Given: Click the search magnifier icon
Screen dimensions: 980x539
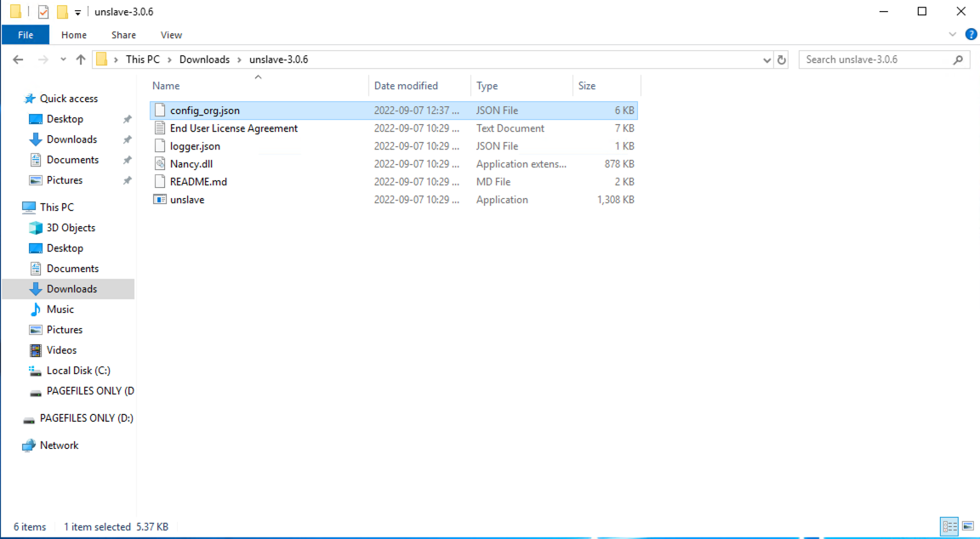Looking at the screenshot, I should click(x=958, y=60).
